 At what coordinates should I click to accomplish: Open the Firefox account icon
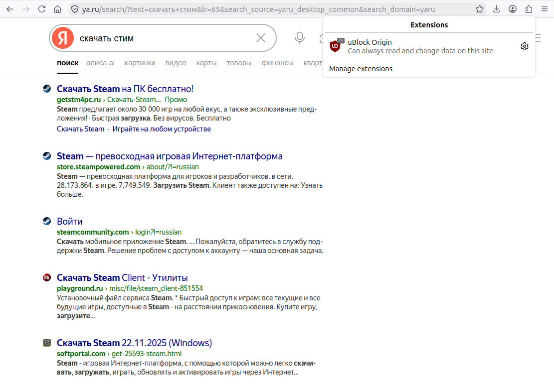(513, 9)
